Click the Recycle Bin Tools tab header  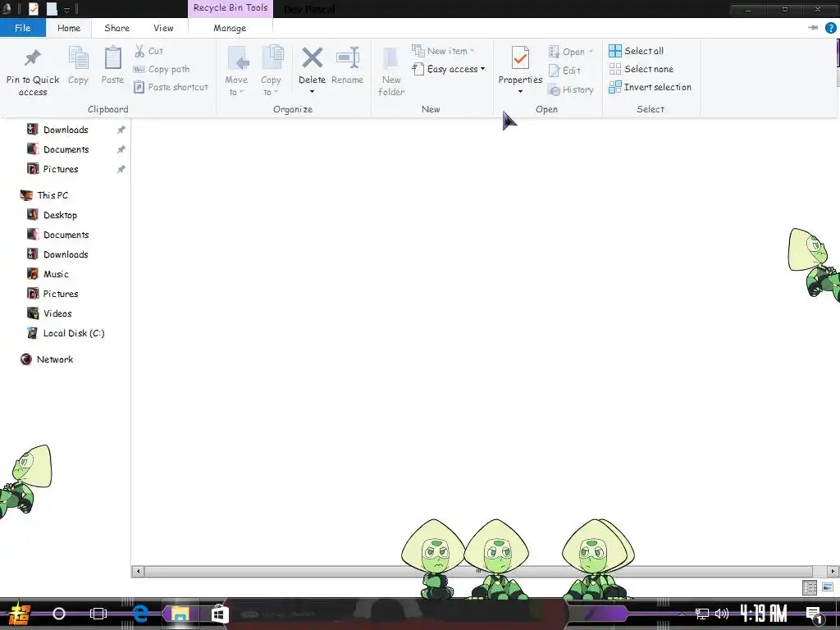click(x=231, y=8)
